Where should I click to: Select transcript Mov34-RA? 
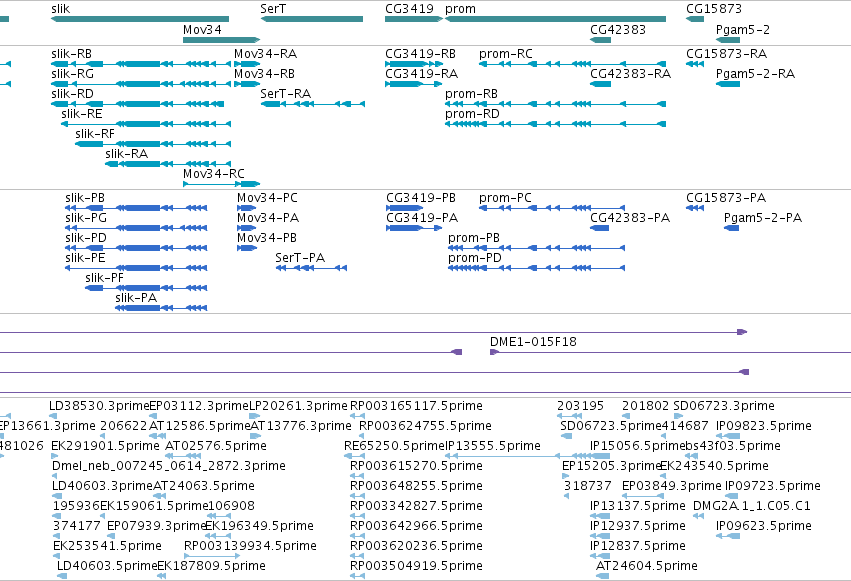click(x=247, y=64)
